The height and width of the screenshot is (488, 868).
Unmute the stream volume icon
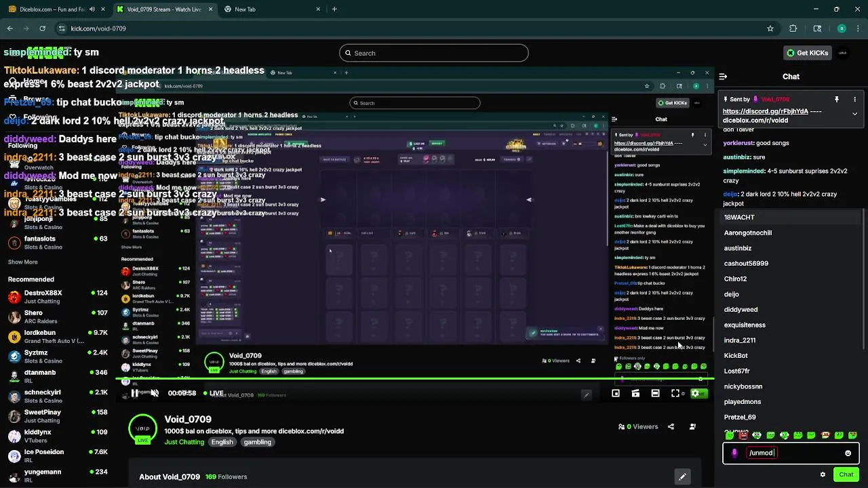click(155, 393)
